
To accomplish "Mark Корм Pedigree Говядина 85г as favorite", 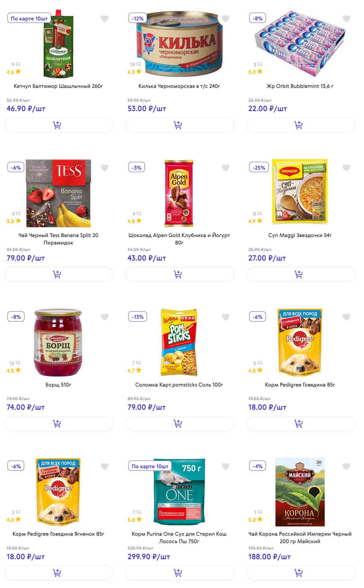I will [346, 317].
